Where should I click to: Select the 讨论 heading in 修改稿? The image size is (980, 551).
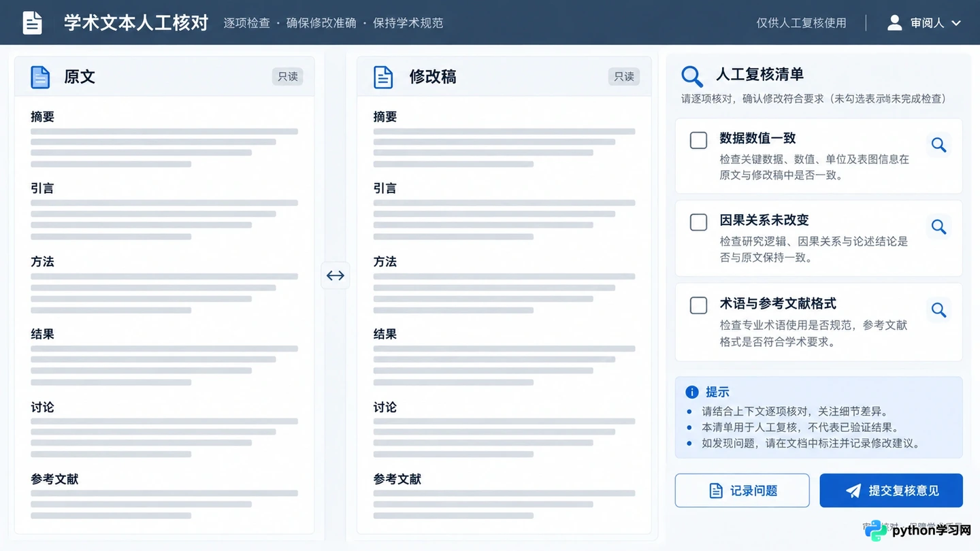pyautogui.click(x=385, y=407)
